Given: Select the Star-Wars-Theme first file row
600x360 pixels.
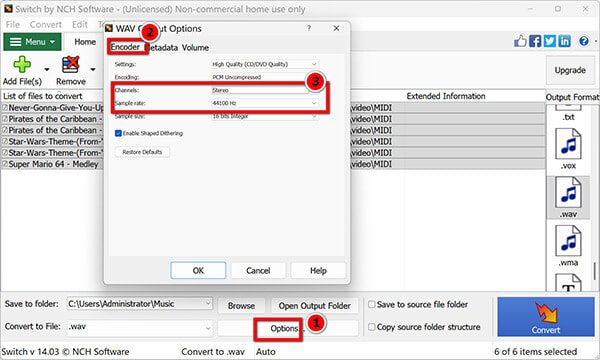Looking at the screenshot, I should point(53,142).
